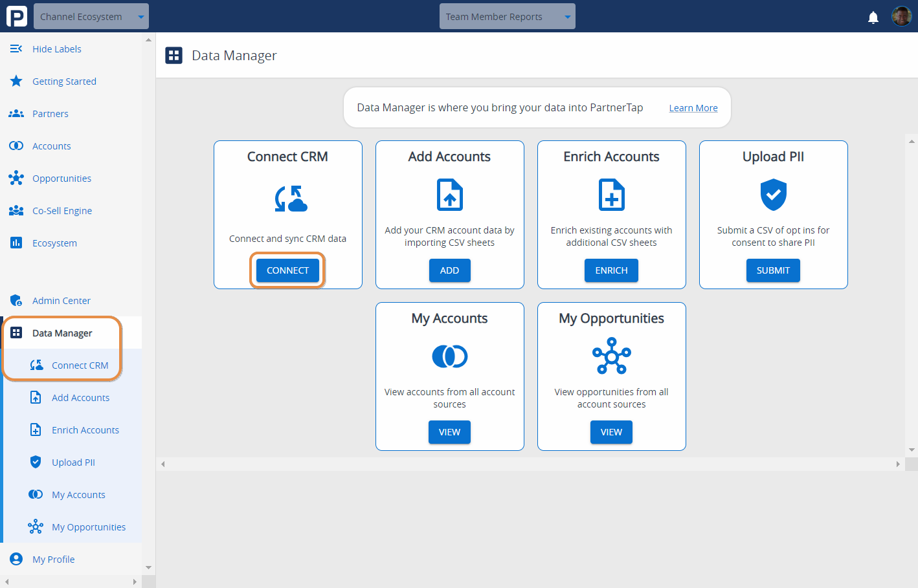
Task: Click the PartnerTap logo icon
Action: pyautogui.click(x=17, y=16)
